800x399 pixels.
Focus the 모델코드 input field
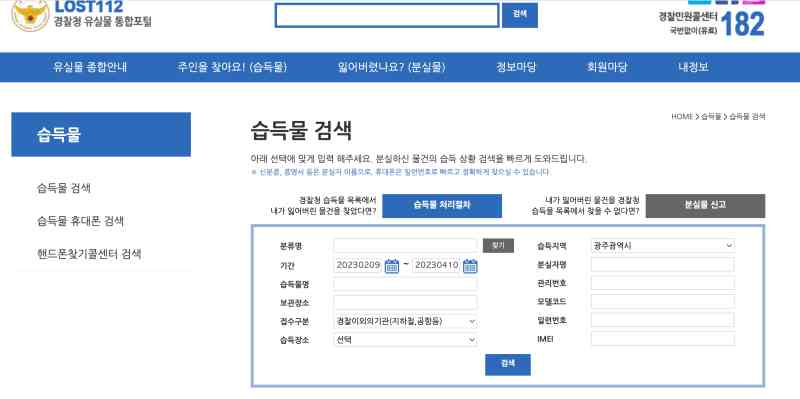[663, 302]
